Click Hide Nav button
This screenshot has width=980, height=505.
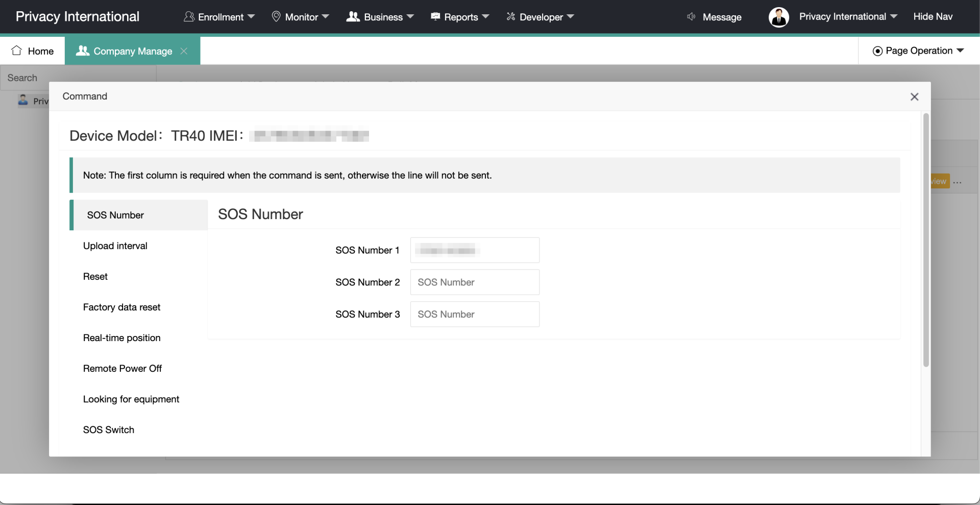pyautogui.click(x=933, y=17)
